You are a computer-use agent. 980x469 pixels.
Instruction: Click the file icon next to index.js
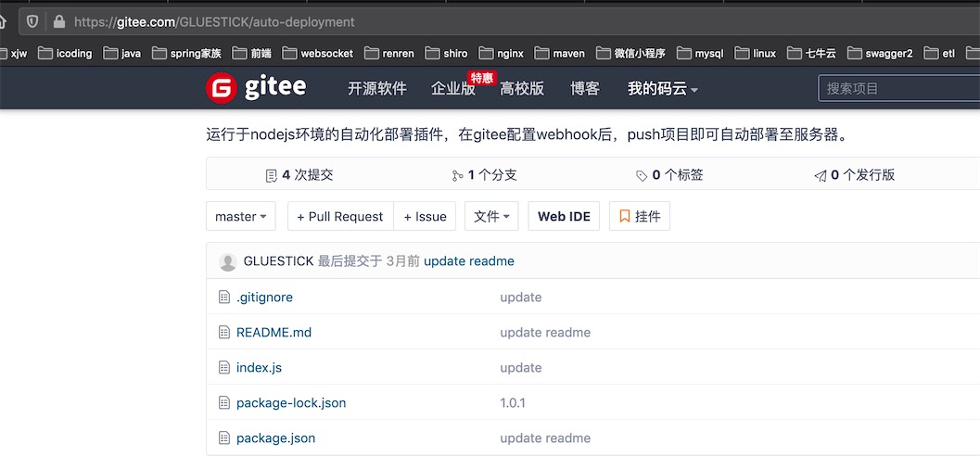[x=223, y=368]
